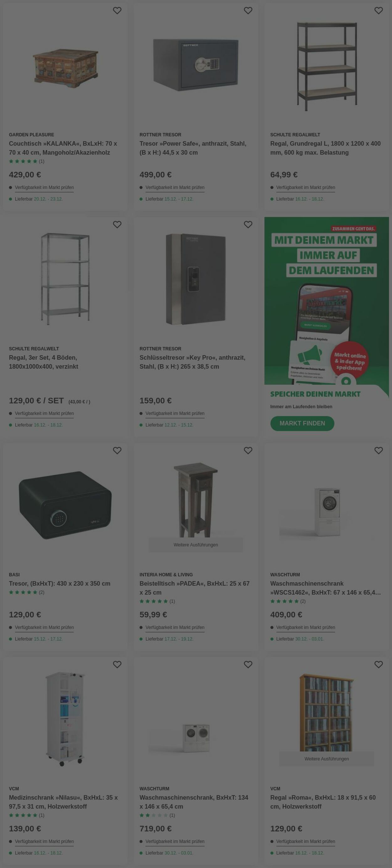Favorite the Power Safe Tresor using heart icon
392x868 pixels.
pyautogui.click(x=248, y=10)
